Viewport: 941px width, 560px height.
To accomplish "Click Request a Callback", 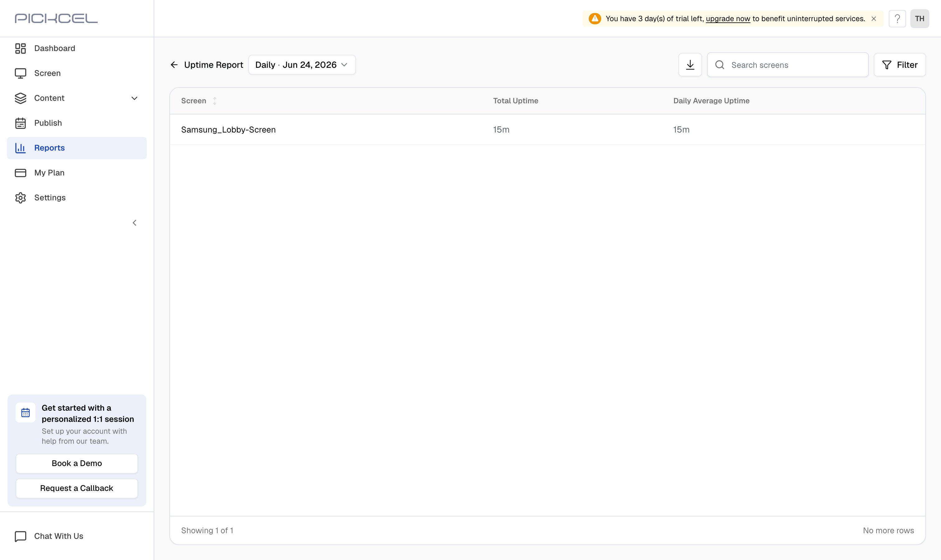I will pyautogui.click(x=77, y=488).
